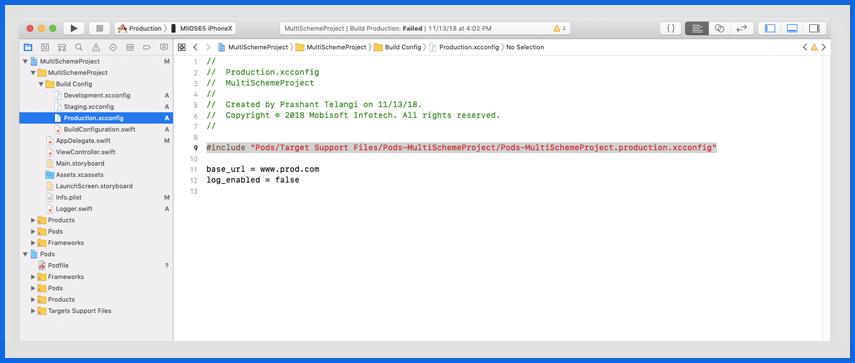Select the highlighted Production.xcconfig file

(97, 118)
